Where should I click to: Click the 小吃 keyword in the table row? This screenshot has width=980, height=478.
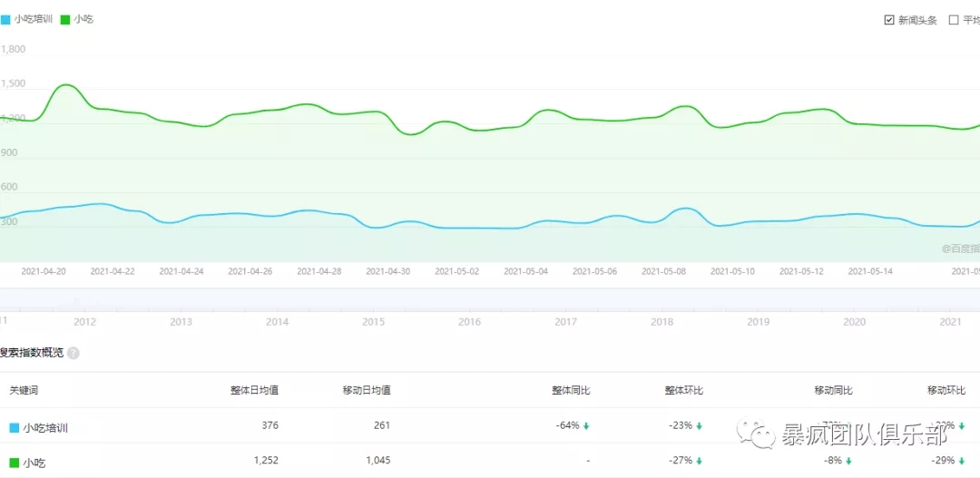[34, 463]
